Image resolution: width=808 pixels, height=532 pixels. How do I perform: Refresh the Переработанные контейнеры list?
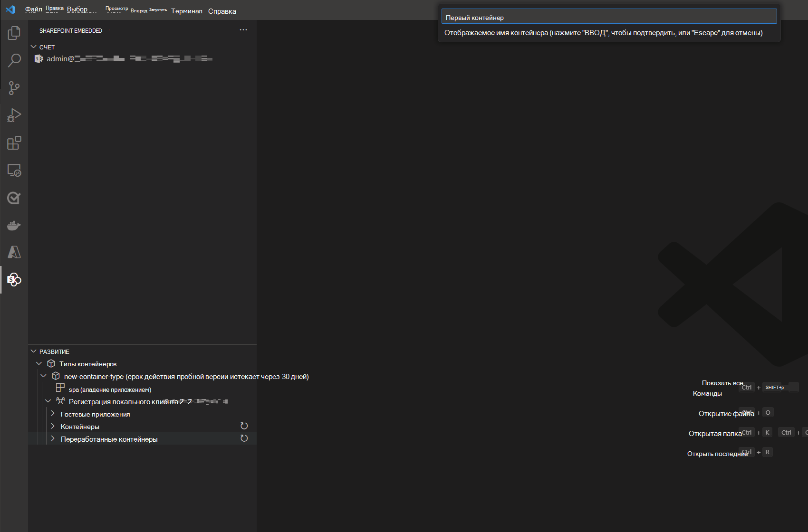(244, 438)
